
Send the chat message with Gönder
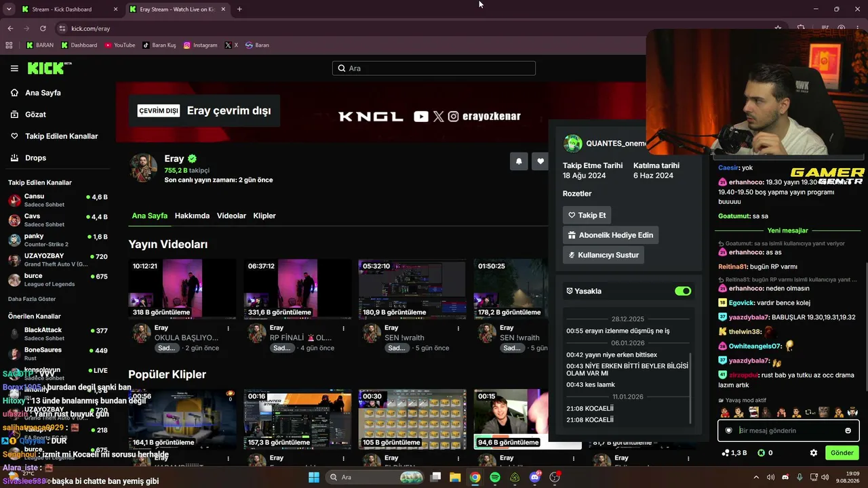[x=842, y=453]
